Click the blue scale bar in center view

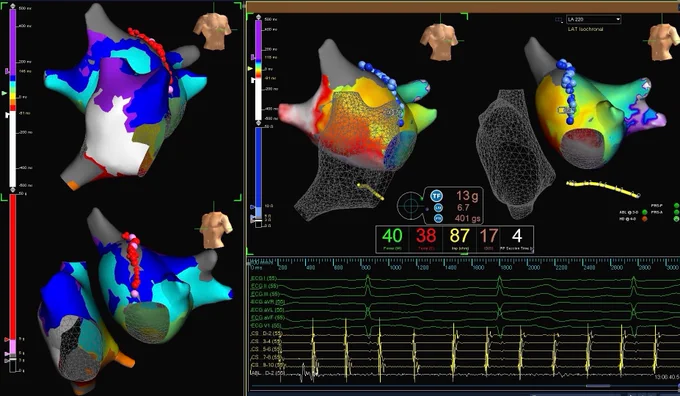pyautogui.click(x=258, y=167)
